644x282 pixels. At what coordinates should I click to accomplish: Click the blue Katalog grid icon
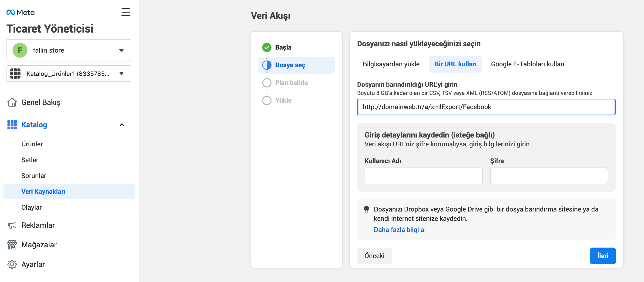click(x=12, y=124)
